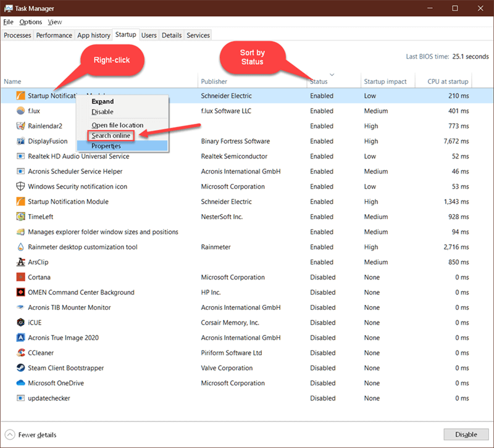494x448 pixels.
Task: Click the ArsClip icon
Action: [20, 262]
